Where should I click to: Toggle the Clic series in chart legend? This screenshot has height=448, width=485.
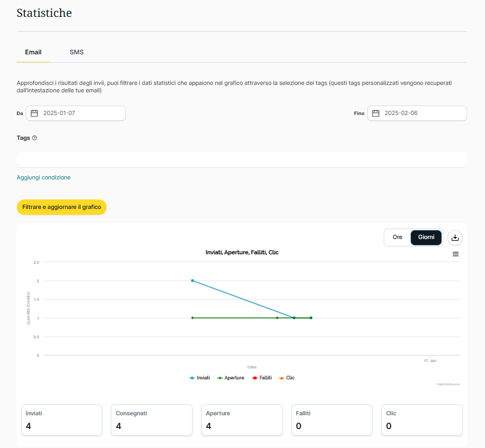click(x=287, y=378)
